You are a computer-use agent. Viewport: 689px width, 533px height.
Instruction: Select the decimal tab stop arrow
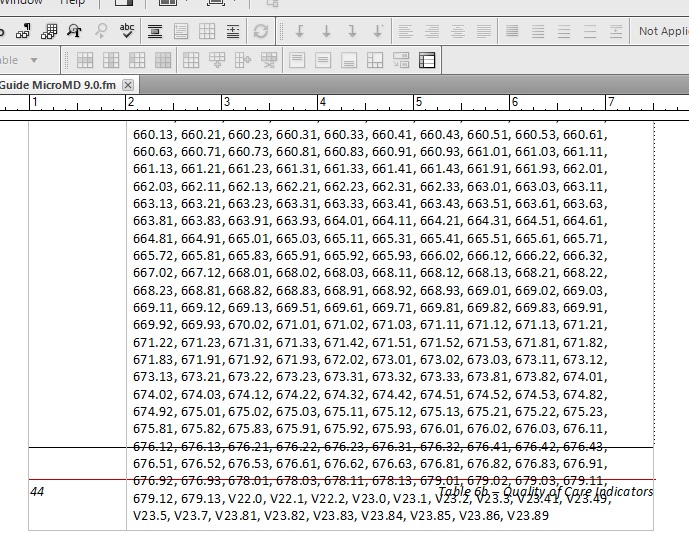click(378, 31)
